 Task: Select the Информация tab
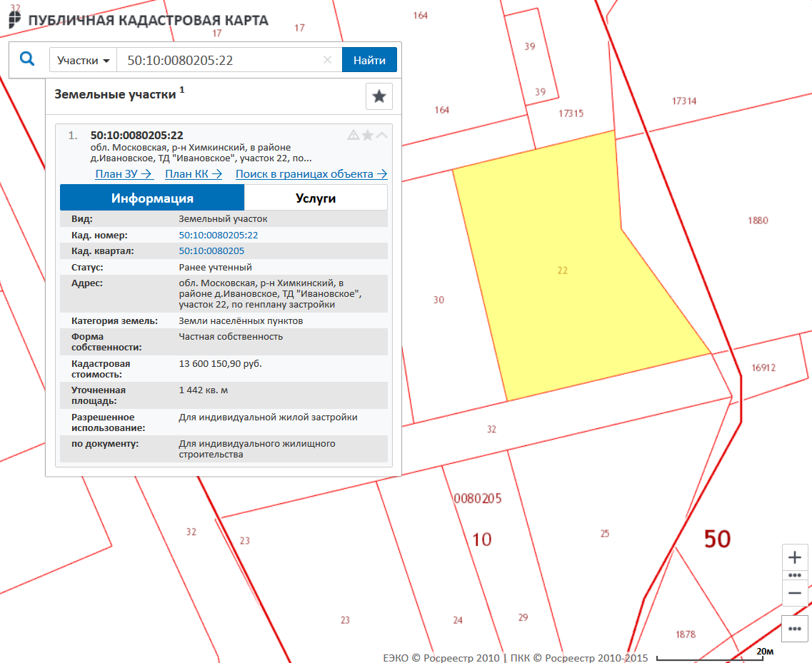point(152,198)
